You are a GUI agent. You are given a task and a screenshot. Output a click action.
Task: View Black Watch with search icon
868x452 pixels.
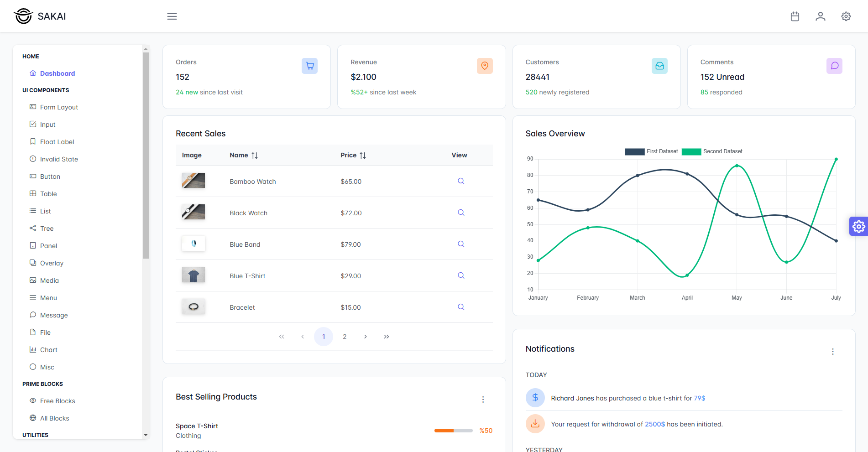[x=461, y=213]
